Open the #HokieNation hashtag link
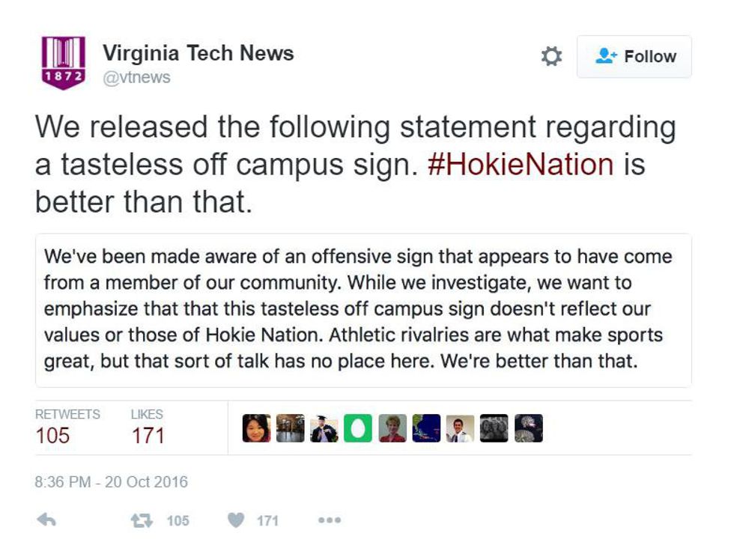The height and width of the screenshot is (560, 734). [520, 164]
